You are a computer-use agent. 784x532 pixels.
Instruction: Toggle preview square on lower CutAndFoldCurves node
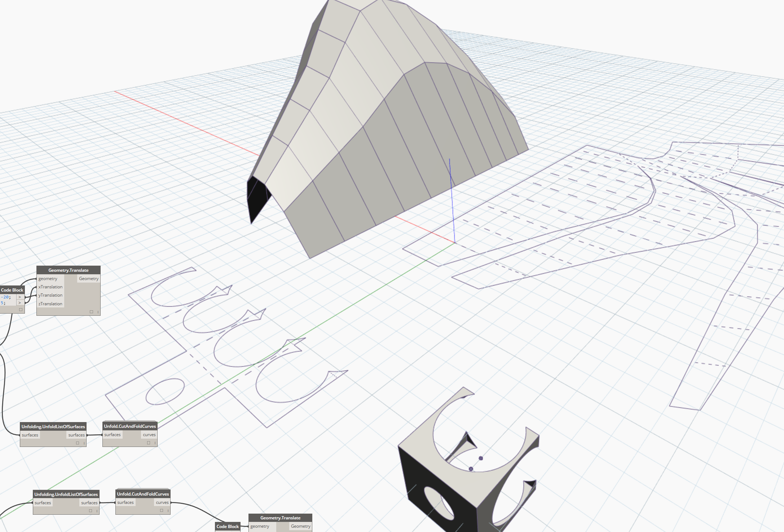[162, 510]
